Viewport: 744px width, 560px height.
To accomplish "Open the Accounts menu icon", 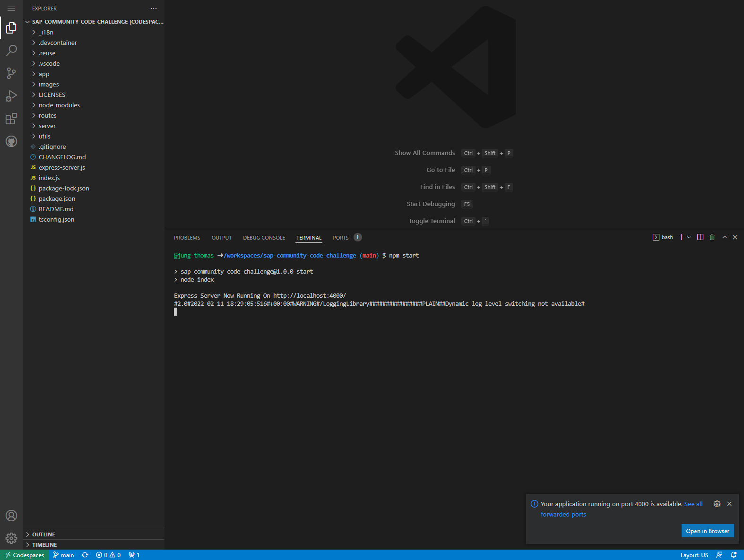I will [x=11, y=516].
